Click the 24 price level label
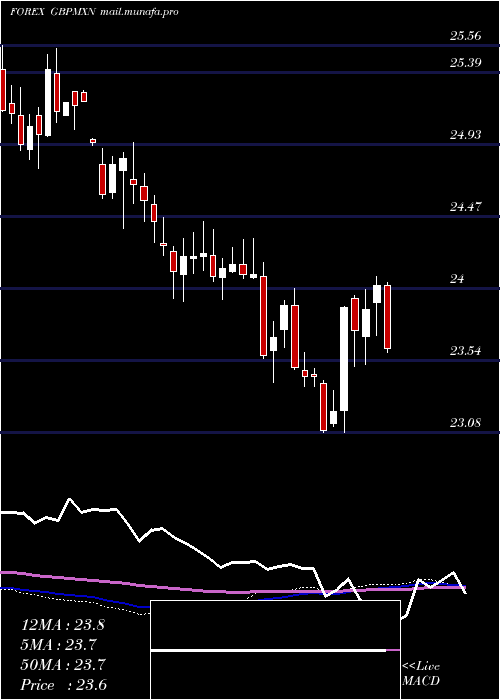 tap(457, 279)
